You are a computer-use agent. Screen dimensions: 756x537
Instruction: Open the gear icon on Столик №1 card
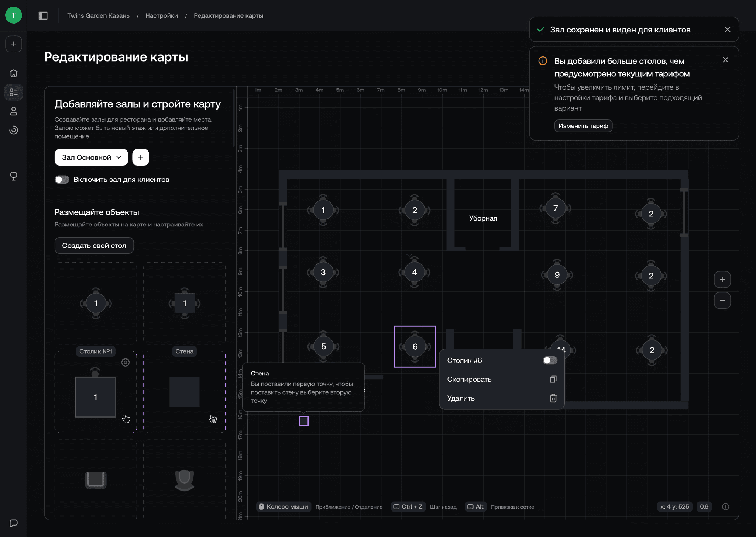click(126, 363)
